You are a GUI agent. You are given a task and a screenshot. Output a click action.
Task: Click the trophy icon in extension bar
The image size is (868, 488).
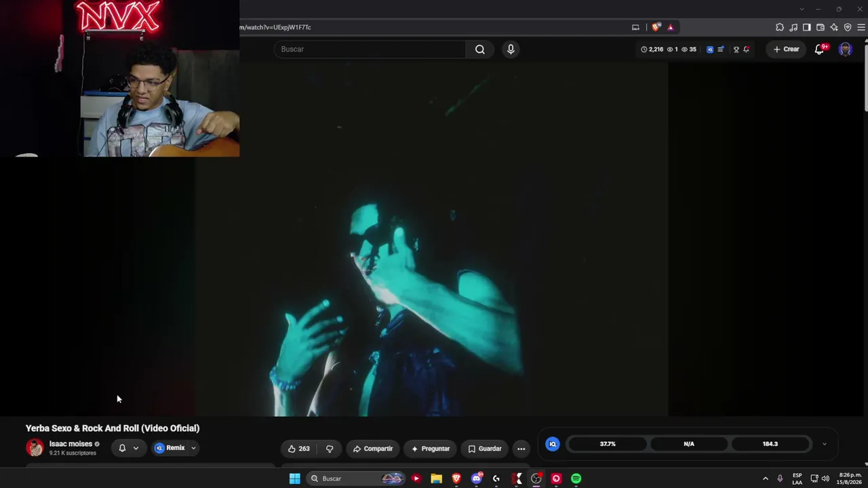pyautogui.click(x=736, y=49)
